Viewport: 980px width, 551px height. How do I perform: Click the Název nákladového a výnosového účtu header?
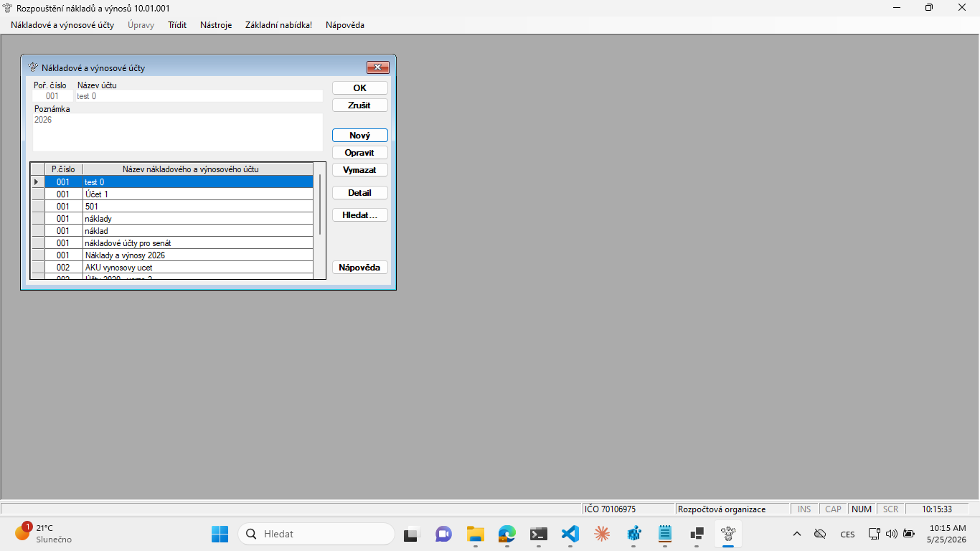coord(198,169)
